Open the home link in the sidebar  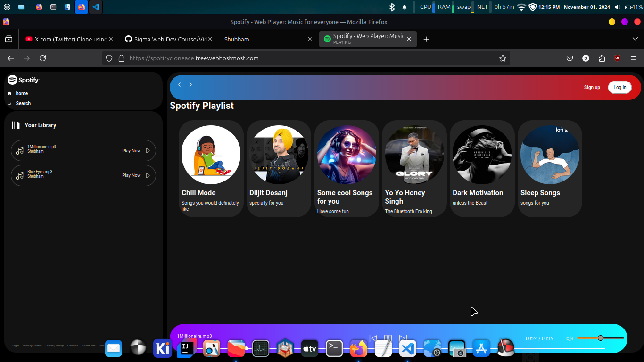[x=18, y=93]
